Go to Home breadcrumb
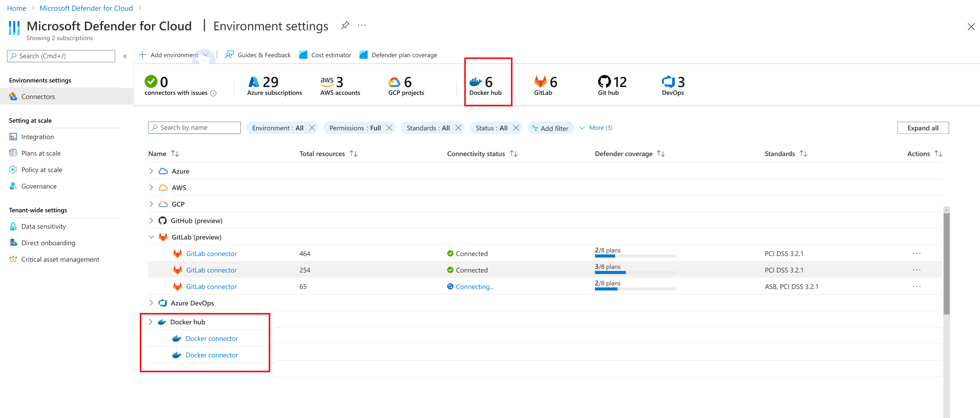Viewport: 980px width, 418px height. [x=17, y=8]
